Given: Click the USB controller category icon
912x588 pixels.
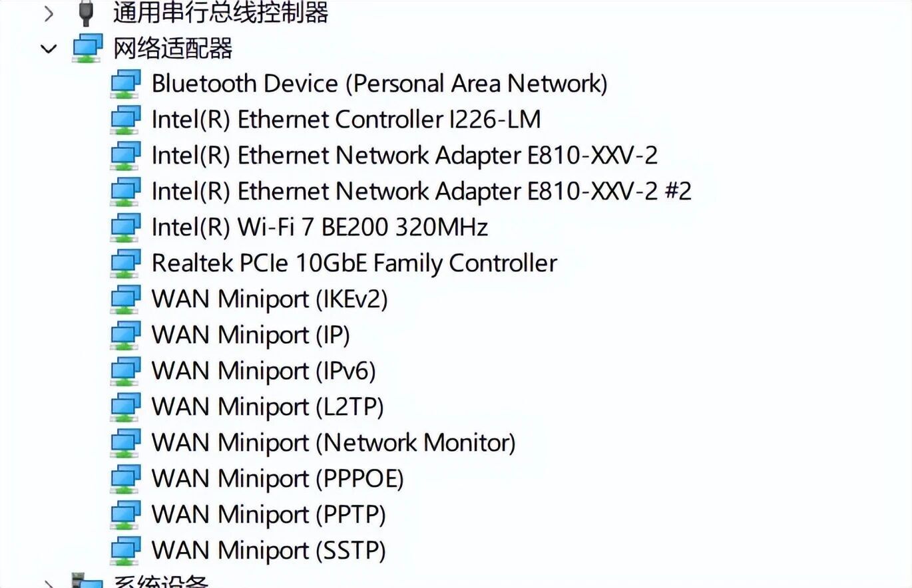Looking at the screenshot, I should (x=86, y=12).
